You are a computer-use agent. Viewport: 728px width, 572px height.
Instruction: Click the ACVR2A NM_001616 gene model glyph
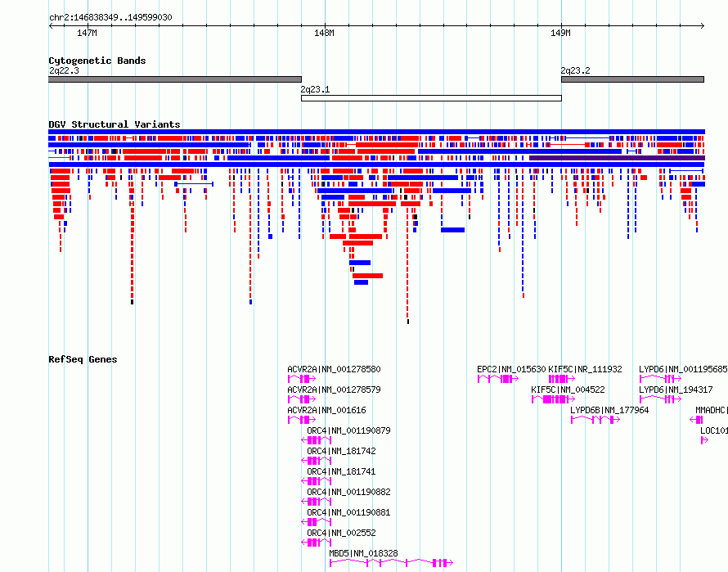click(x=301, y=420)
